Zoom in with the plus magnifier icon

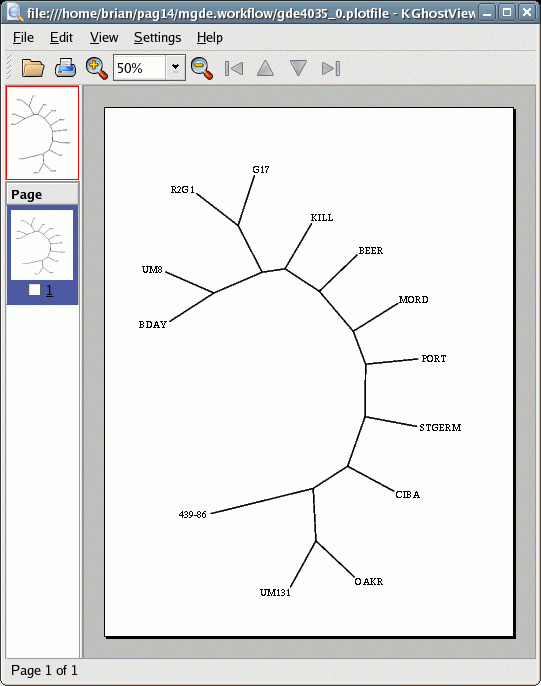pyautogui.click(x=97, y=68)
